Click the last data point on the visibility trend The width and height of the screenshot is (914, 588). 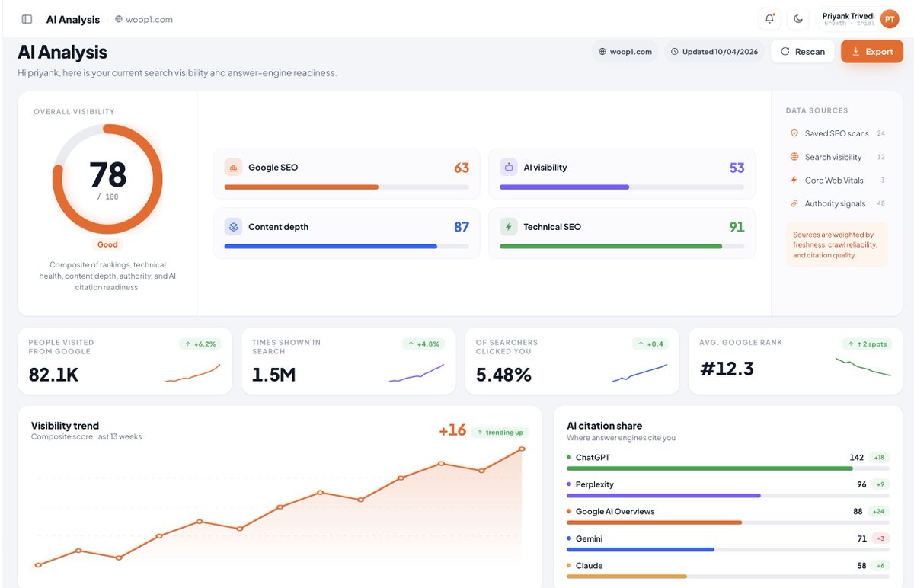[522, 449]
